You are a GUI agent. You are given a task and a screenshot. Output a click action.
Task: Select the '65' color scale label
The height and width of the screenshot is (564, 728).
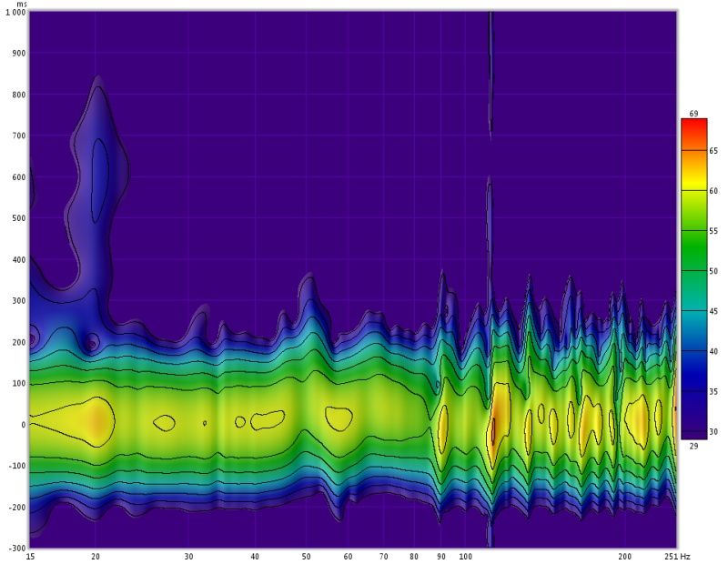(x=713, y=151)
